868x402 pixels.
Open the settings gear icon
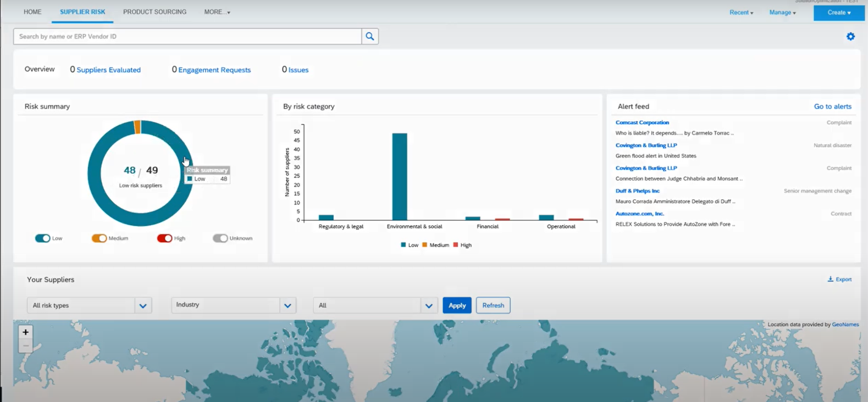[851, 36]
